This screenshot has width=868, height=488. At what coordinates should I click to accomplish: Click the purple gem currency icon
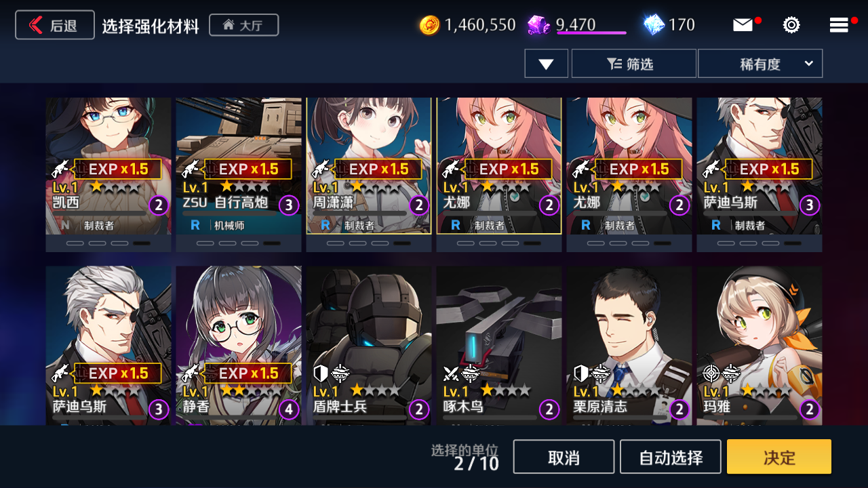[539, 25]
